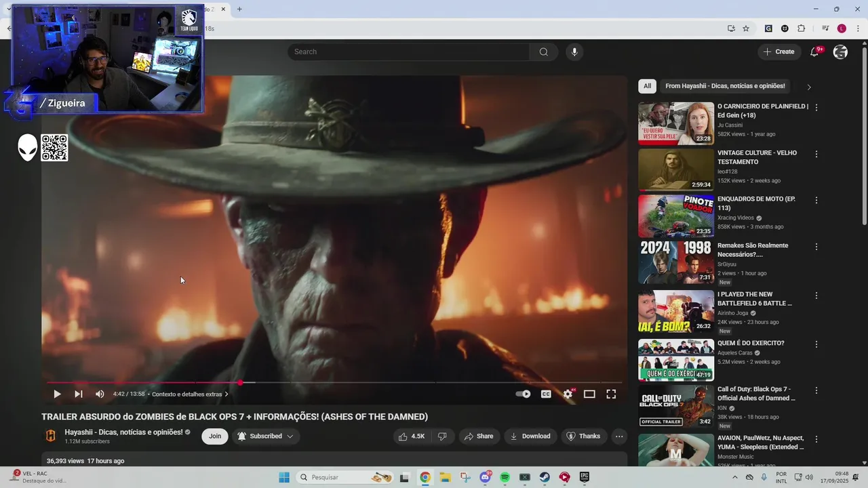
Task: Open 'Call of Duty: Black Ops 7' trailer title
Action: 756,394
